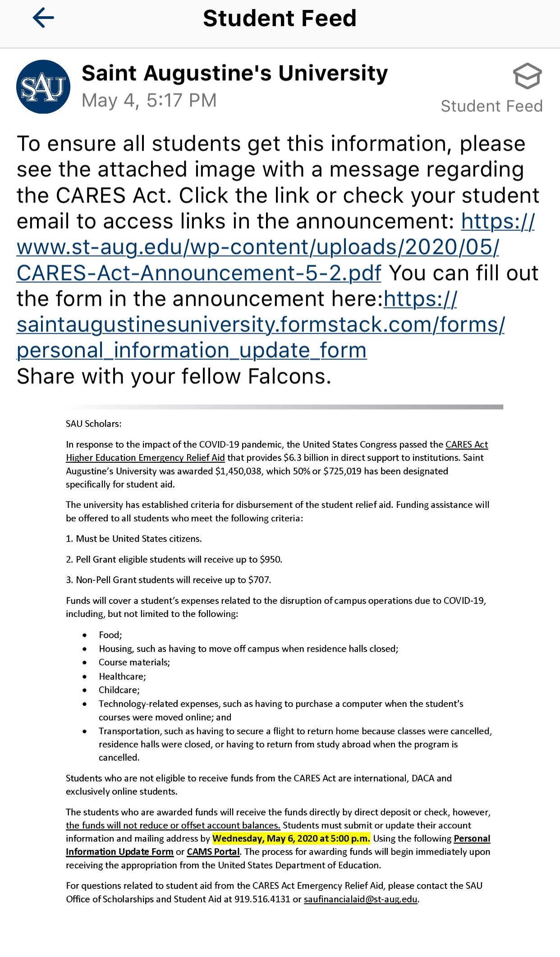Tap the gray divider bar above announcement

pos(284,407)
